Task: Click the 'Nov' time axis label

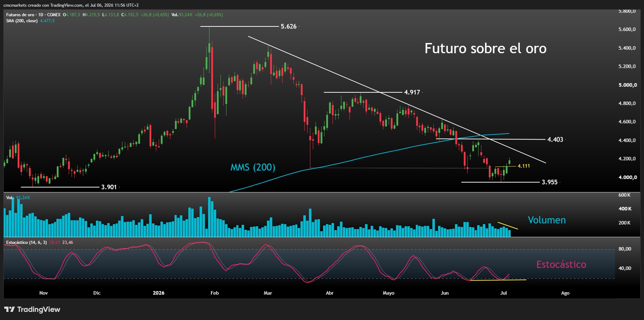Action: coord(43,293)
